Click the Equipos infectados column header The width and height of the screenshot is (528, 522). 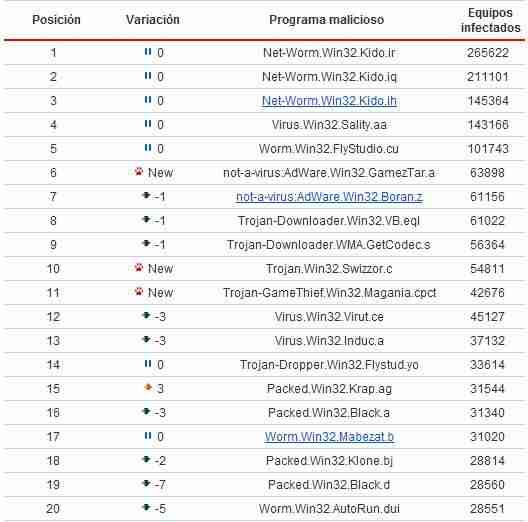pos(491,20)
